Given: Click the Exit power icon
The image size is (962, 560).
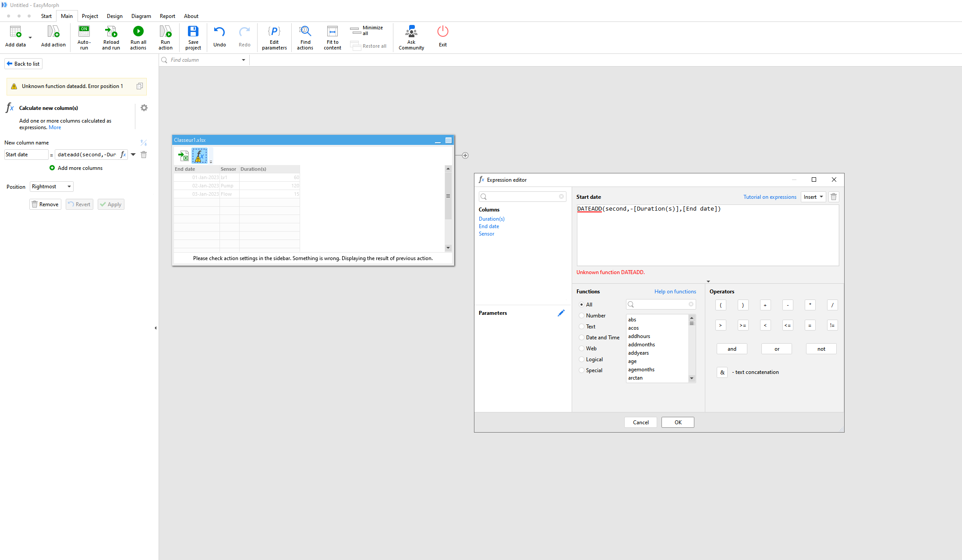Looking at the screenshot, I should [443, 31].
